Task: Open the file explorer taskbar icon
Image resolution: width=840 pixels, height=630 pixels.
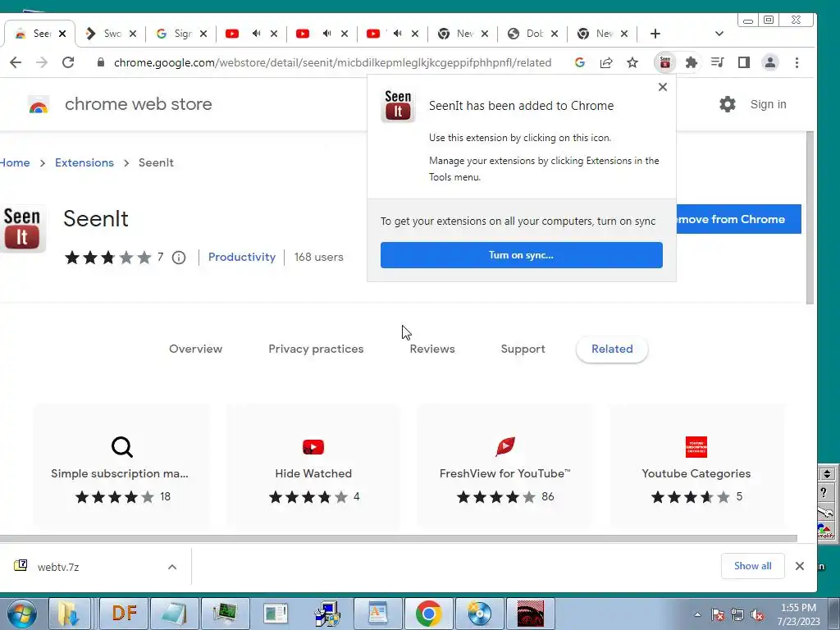Action: pyautogui.click(x=68, y=614)
